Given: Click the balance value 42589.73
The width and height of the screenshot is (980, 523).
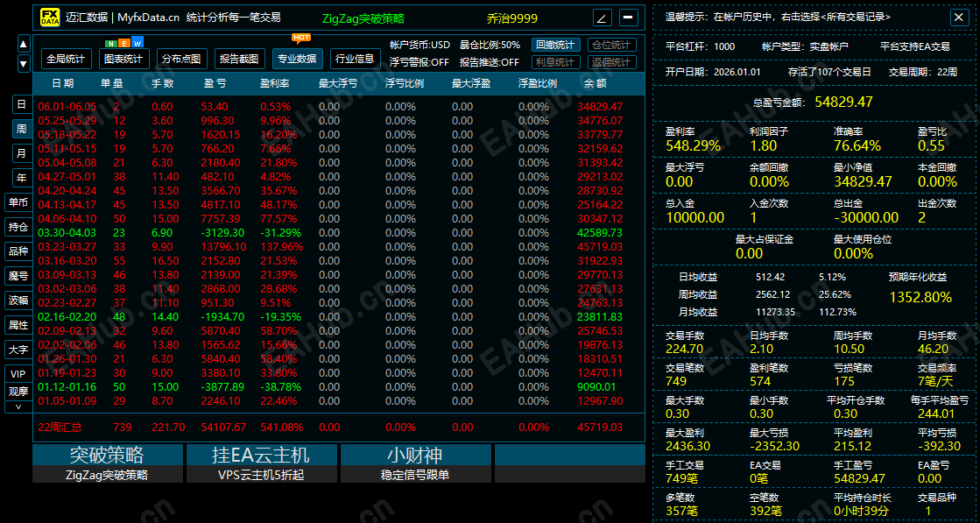Looking at the screenshot, I should pos(600,232).
